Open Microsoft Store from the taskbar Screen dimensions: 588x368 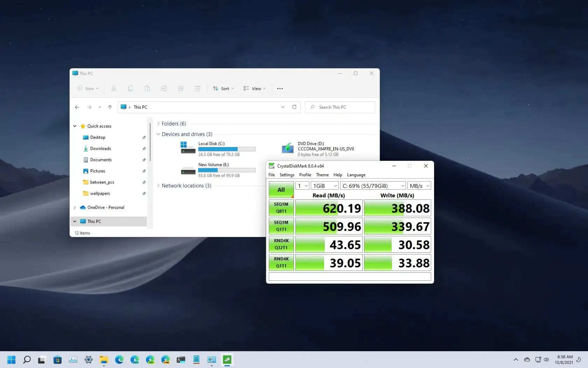pyautogui.click(x=57, y=360)
